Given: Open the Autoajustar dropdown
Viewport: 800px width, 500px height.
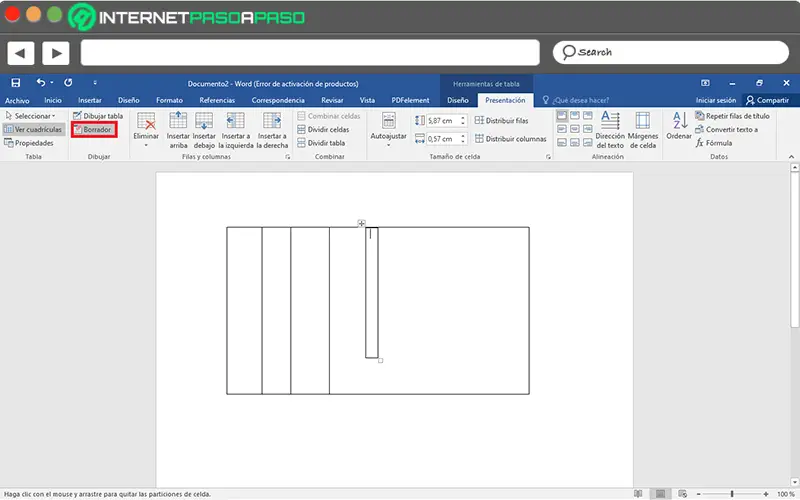Looking at the screenshot, I should pos(388,130).
